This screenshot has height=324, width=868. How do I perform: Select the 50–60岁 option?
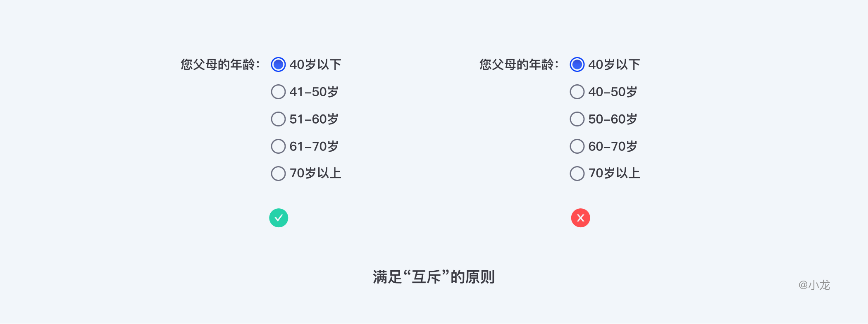coord(577,119)
